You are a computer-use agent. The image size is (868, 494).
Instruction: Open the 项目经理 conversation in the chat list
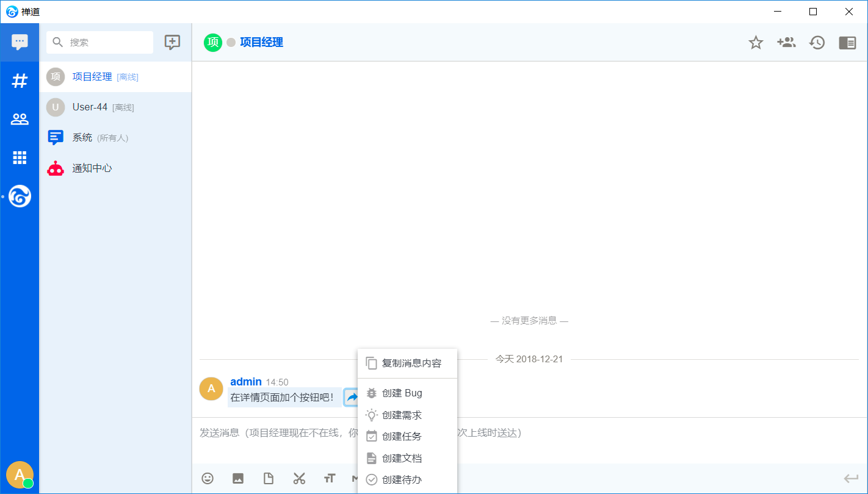(x=115, y=77)
